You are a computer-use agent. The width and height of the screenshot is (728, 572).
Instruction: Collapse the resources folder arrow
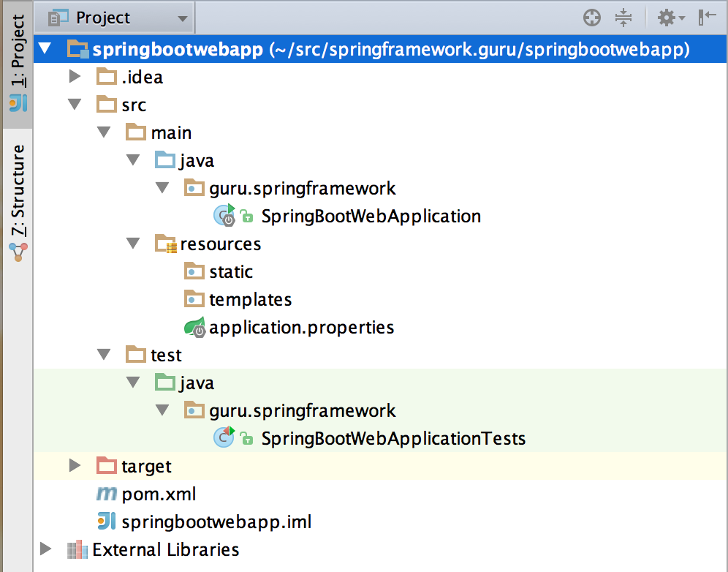pos(133,244)
